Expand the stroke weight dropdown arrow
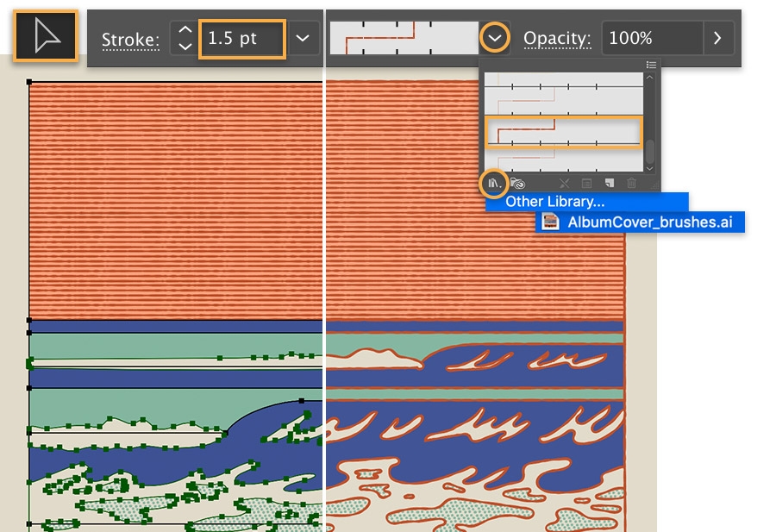 pyautogui.click(x=303, y=38)
